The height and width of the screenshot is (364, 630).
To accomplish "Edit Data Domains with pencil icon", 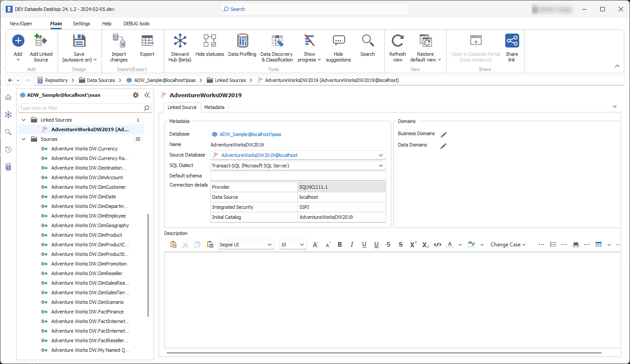I will pyautogui.click(x=444, y=146).
